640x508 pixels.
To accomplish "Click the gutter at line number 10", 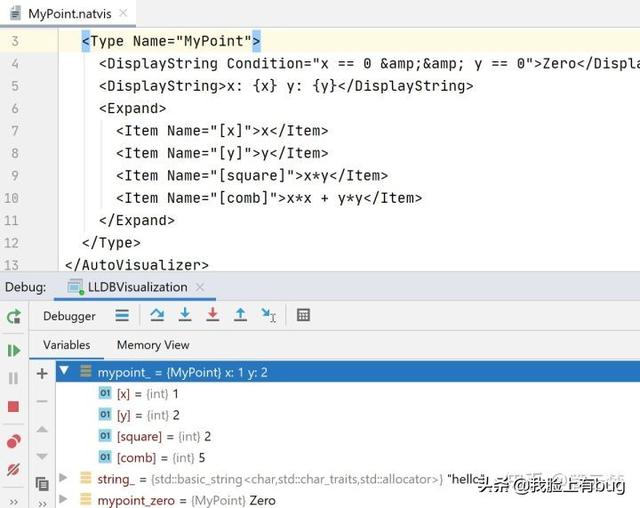I will [11, 198].
